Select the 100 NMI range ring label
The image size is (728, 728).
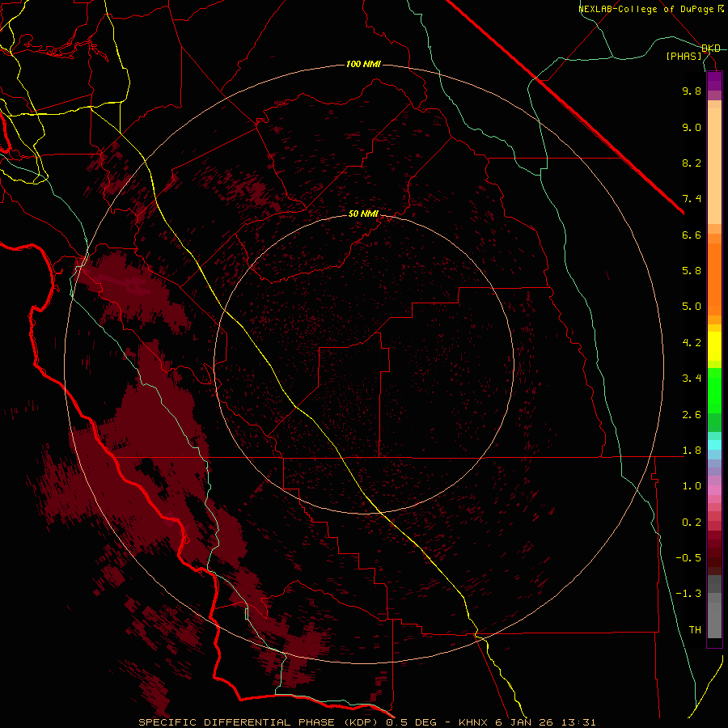coord(363,64)
